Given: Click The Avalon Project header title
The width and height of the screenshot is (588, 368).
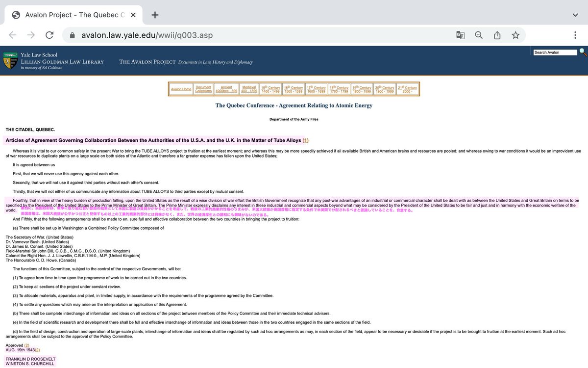Looking at the screenshot, I should [x=147, y=62].
